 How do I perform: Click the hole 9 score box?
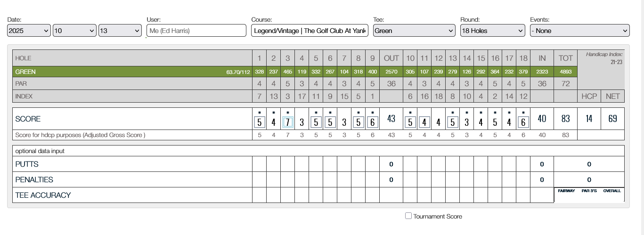(x=373, y=122)
